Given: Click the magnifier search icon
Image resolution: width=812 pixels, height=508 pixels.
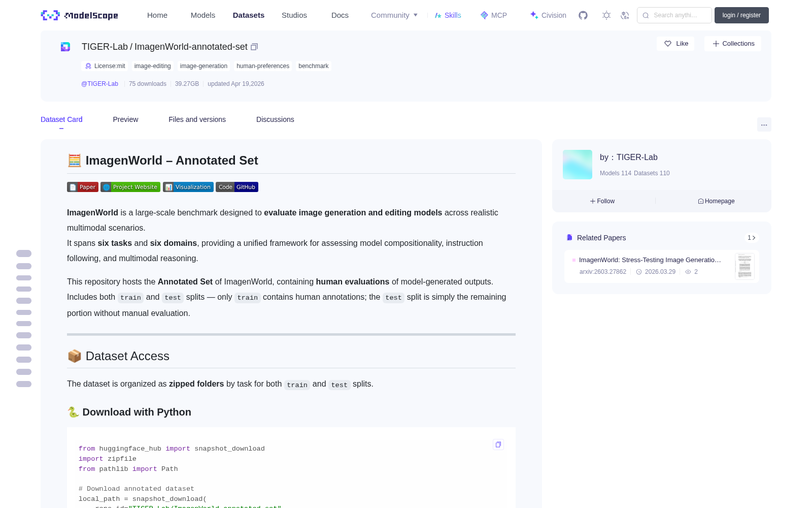Looking at the screenshot, I should [x=646, y=15].
